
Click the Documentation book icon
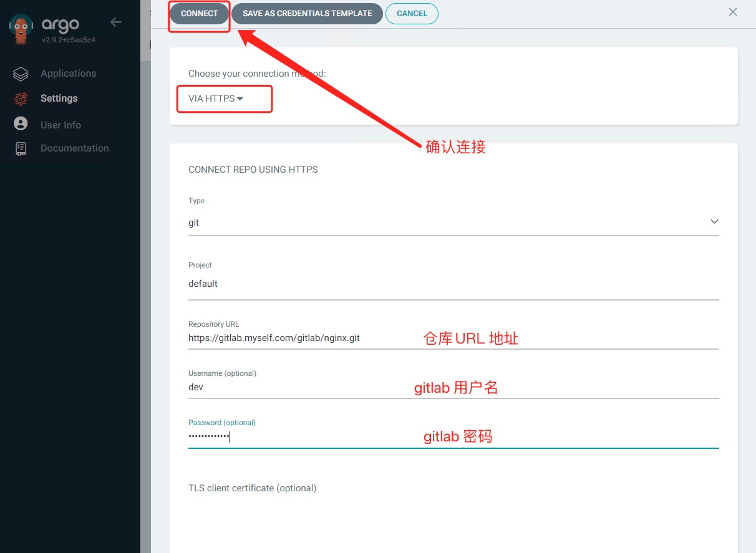pyautogui.click(x=21, y=148)
